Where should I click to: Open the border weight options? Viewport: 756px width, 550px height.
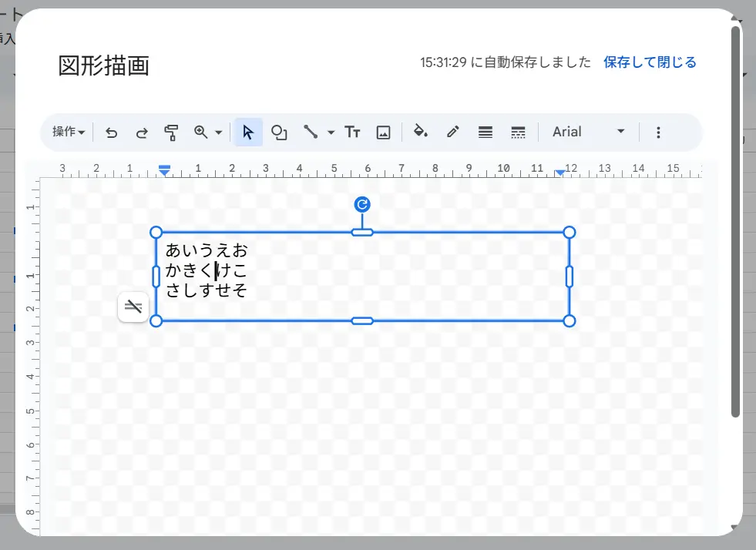(x=486, y=132)
